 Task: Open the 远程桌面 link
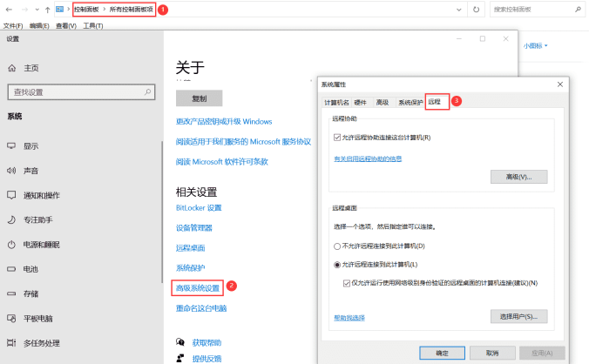click(x=190, y=248)
